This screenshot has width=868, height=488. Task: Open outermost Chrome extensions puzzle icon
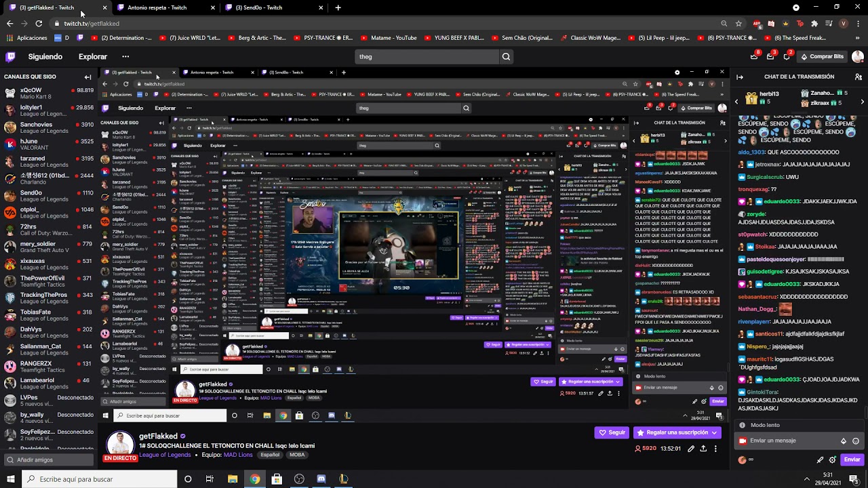pos(814,23)
